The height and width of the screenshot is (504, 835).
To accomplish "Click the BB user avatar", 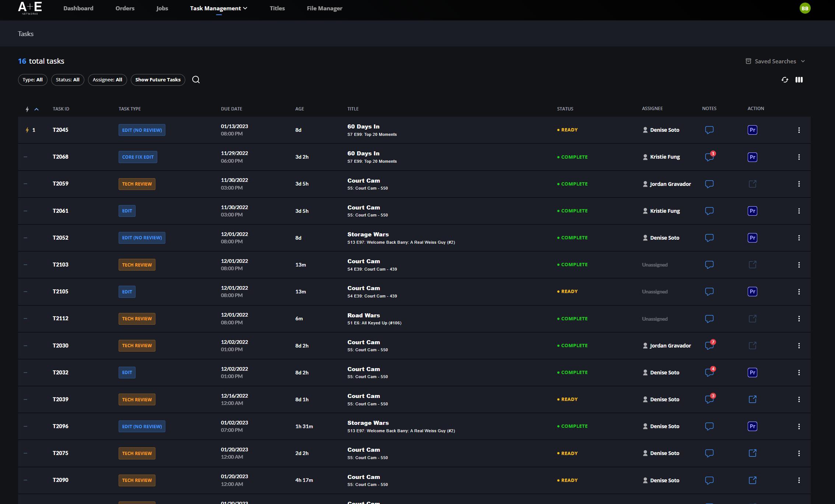I will (x=805, y=8).
